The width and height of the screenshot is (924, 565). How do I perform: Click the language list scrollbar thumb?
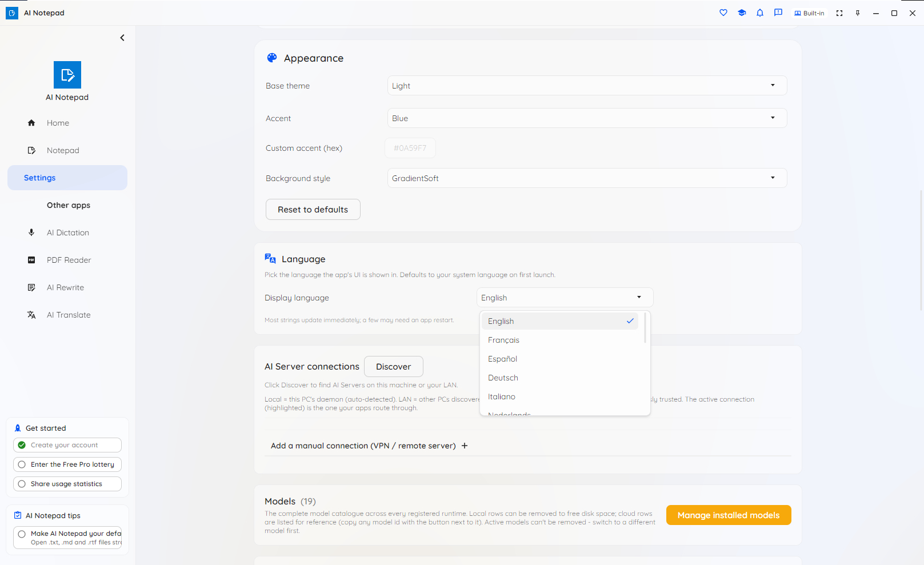click(645, 328)
